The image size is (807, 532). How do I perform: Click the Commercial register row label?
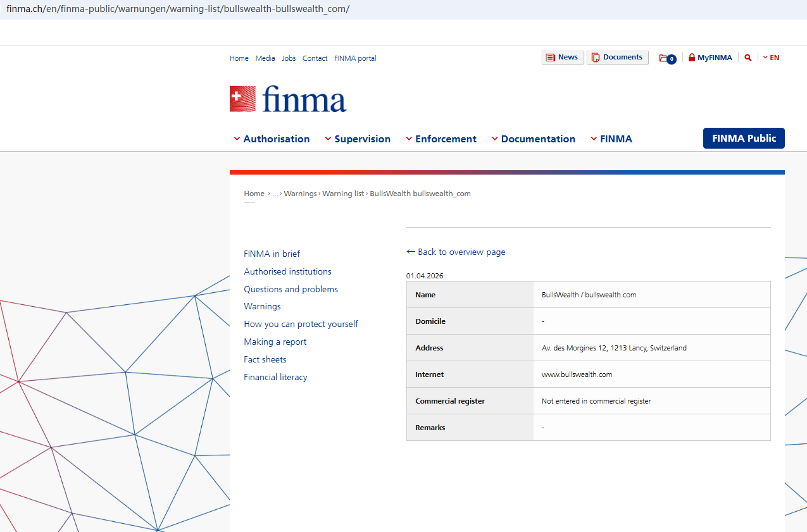(x=450, y=401)
